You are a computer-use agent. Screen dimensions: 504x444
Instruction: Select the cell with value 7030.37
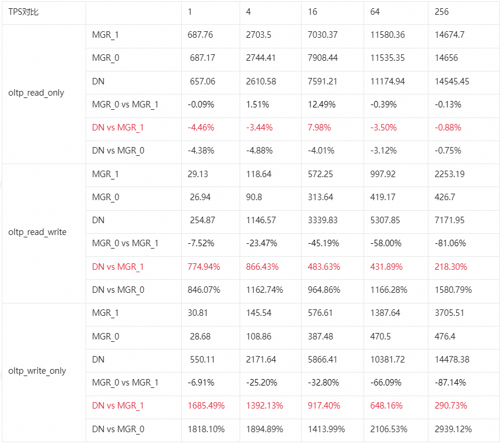coord(322,35)
